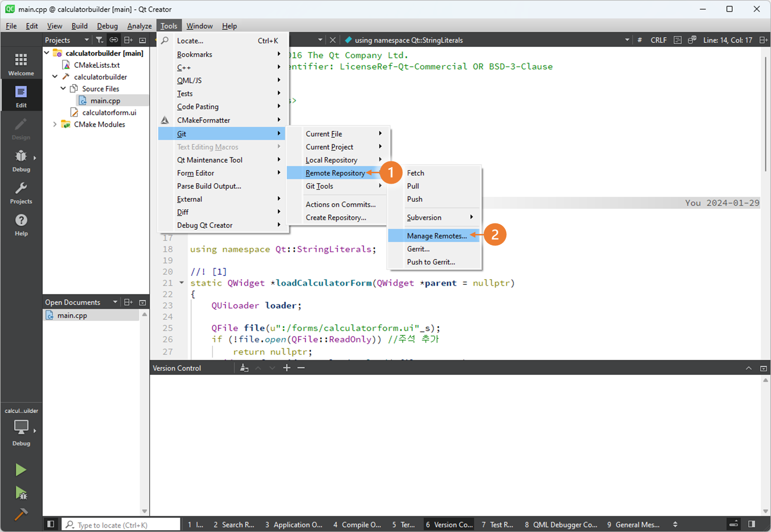Switch to Welcome mode in sidebar
This screenshot has width=771, height=532.
[x=21, y=64]
